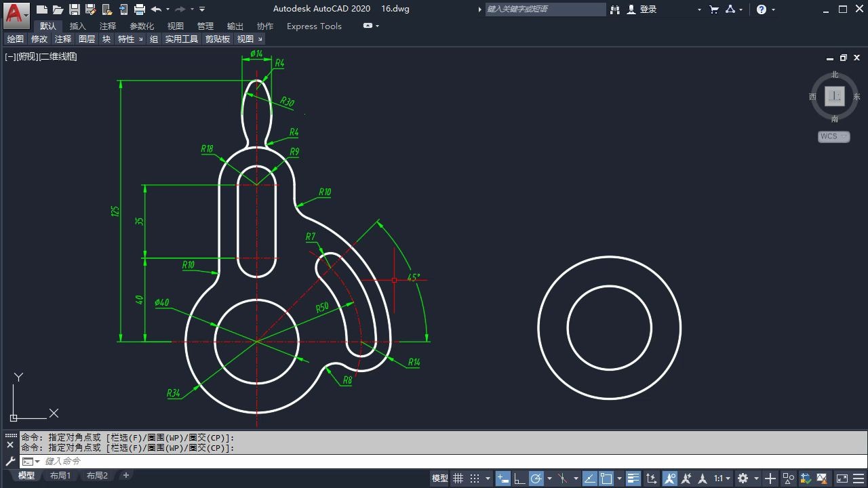
Task: Click the Plot (printer) icon
Action: tap(140, 9)
